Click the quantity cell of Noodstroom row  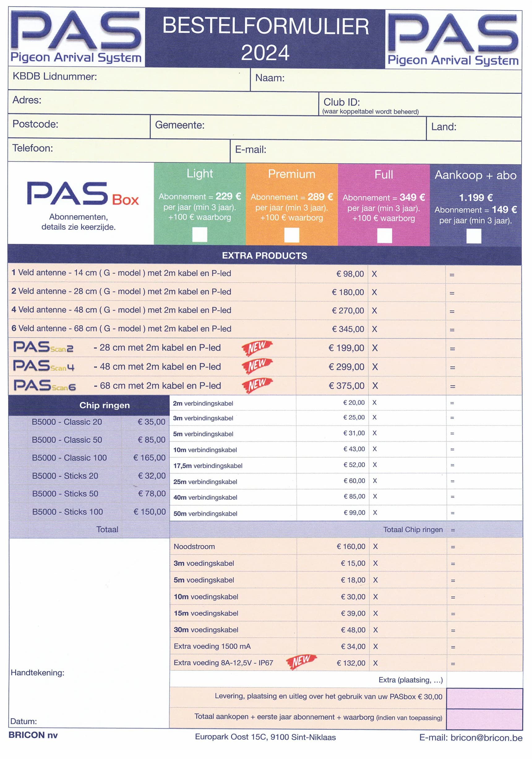click(x=407, y=547)
